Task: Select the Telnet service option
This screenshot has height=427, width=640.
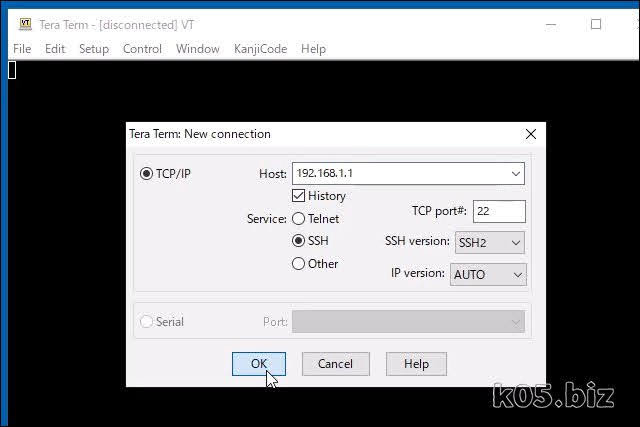Action: click(298, 219)
